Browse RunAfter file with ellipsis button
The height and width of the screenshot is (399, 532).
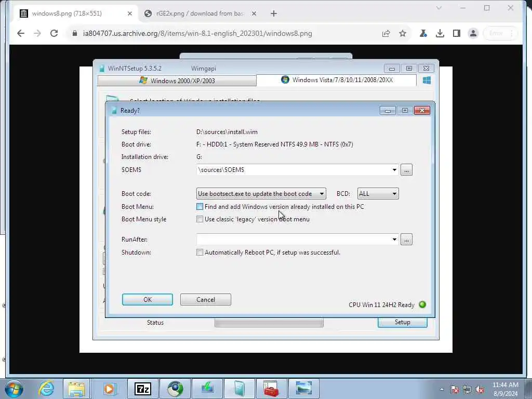click(406, 240)
